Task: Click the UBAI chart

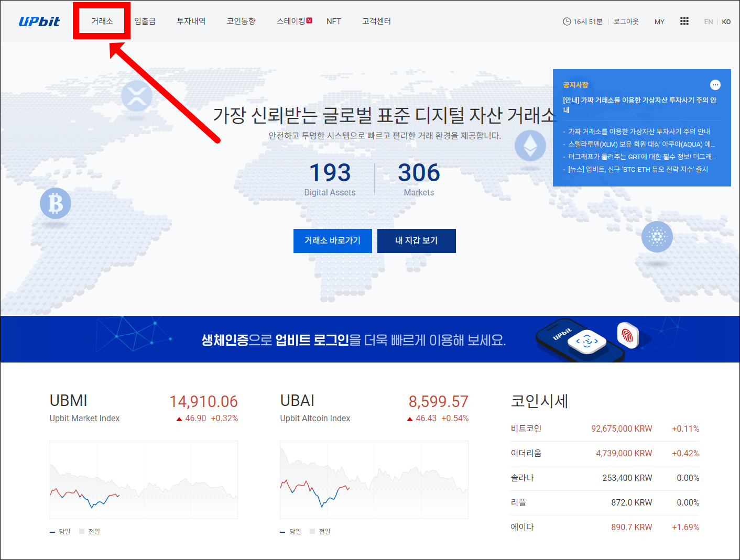Action: tap(374, 480)
